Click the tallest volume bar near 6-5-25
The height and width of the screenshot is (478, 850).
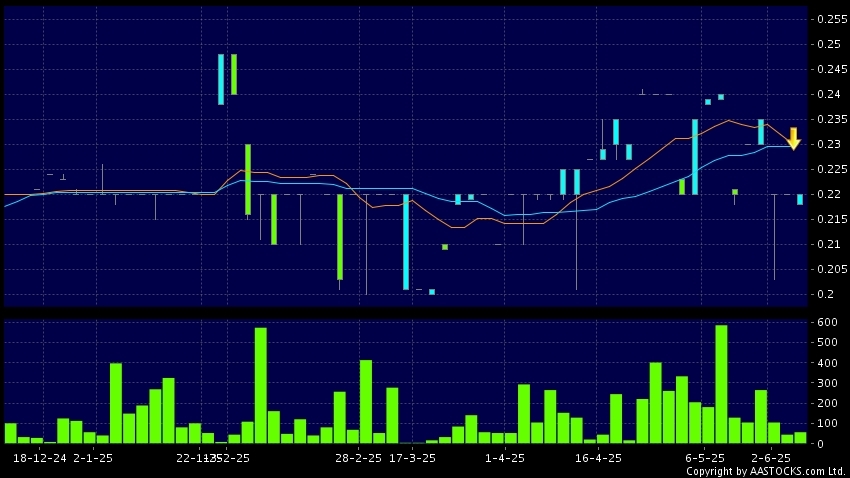[x=721, y=384]
